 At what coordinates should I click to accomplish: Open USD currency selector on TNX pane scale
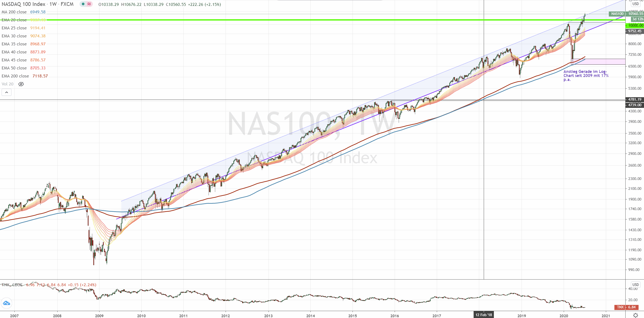coord(636,285)
